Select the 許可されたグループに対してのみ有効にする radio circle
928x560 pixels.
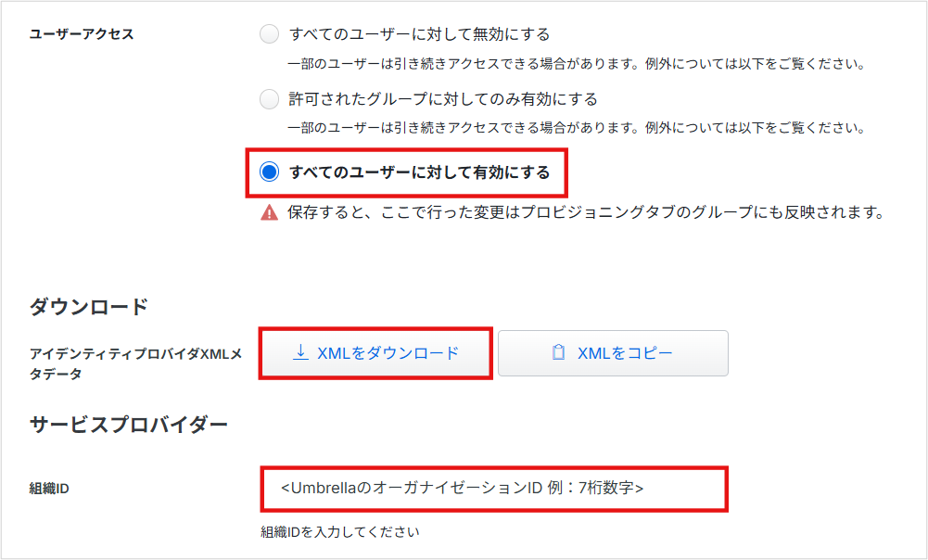(x=269, y=99)
